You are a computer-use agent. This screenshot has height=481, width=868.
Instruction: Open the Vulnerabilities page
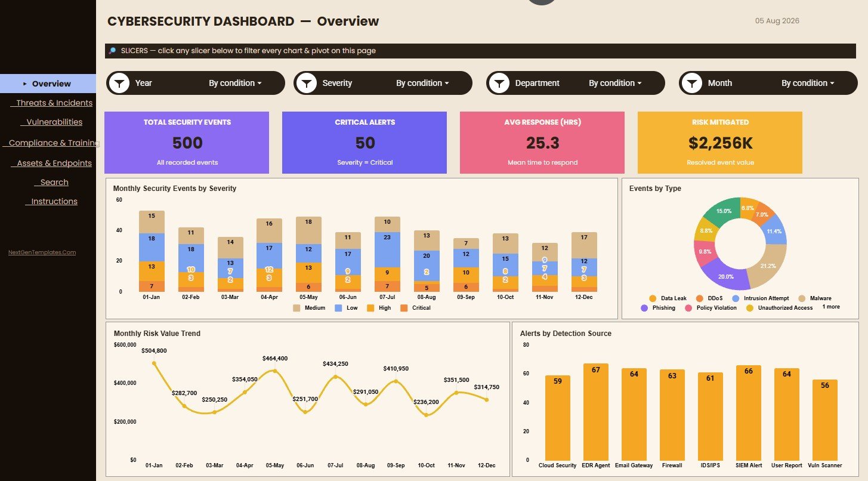[54, 122]
